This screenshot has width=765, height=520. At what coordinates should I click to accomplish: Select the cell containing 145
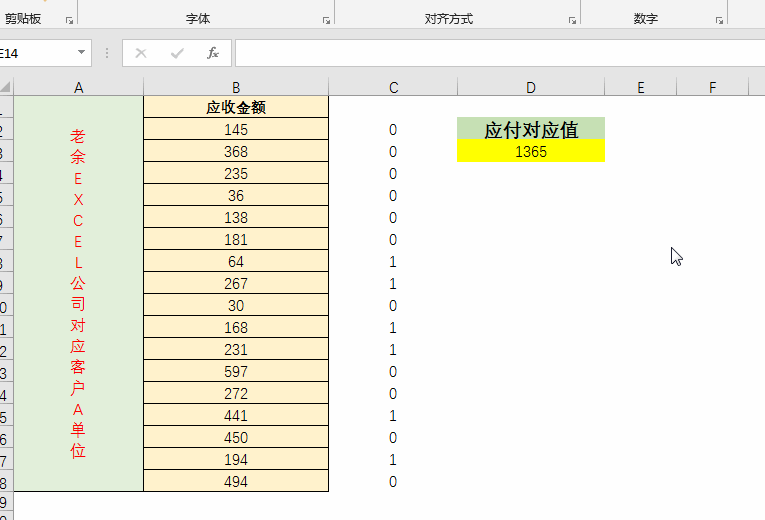coord(236,129)
